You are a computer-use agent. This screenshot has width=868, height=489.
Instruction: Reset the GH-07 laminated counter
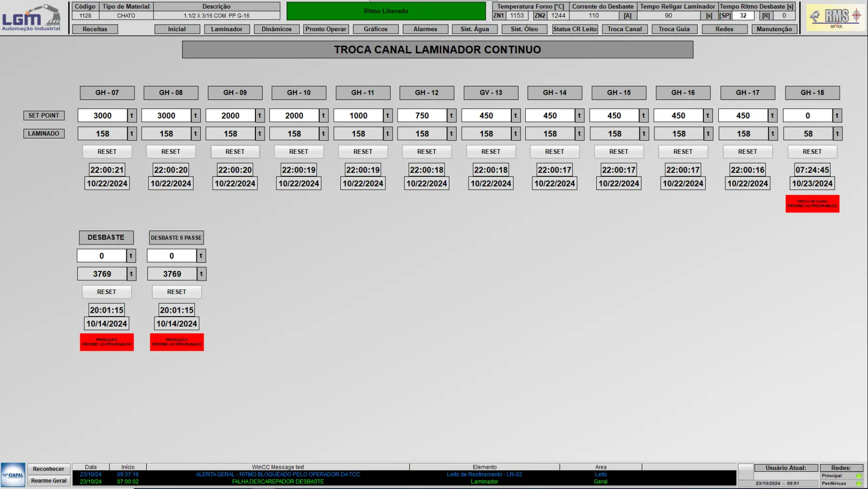coord(107,152)
